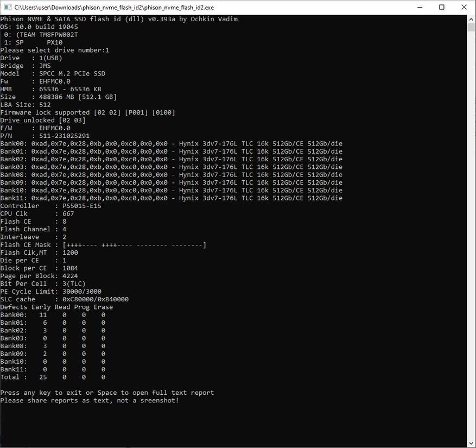The height and width of the screenshot is (448, 476).
Task: Click the 'Flash CE : 8' line
Action: click(x=34, y=222)
